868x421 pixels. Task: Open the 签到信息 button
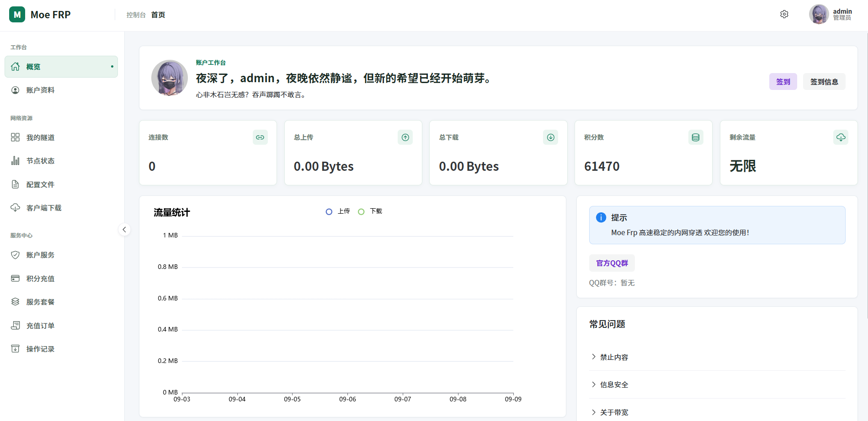point(824,82)
